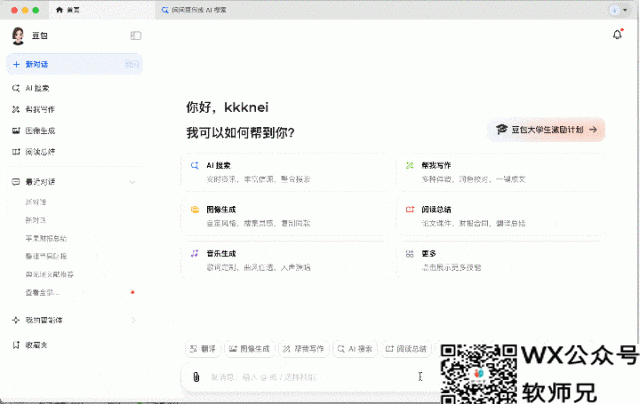Open 阅读总结 in the left sidebar
This screenshot has height=404, width=640.
pos(74,152)
